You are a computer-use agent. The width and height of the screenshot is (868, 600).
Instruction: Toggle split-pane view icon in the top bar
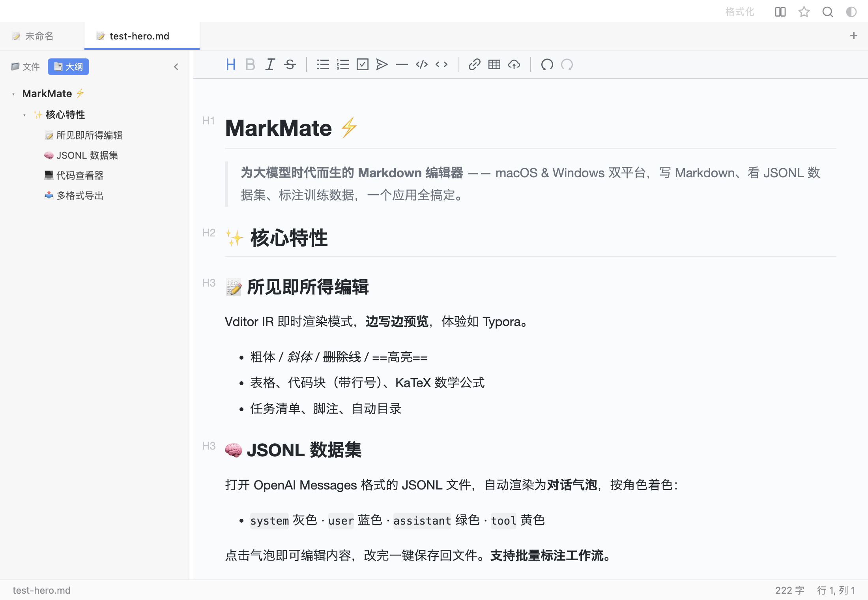[780, 12]
